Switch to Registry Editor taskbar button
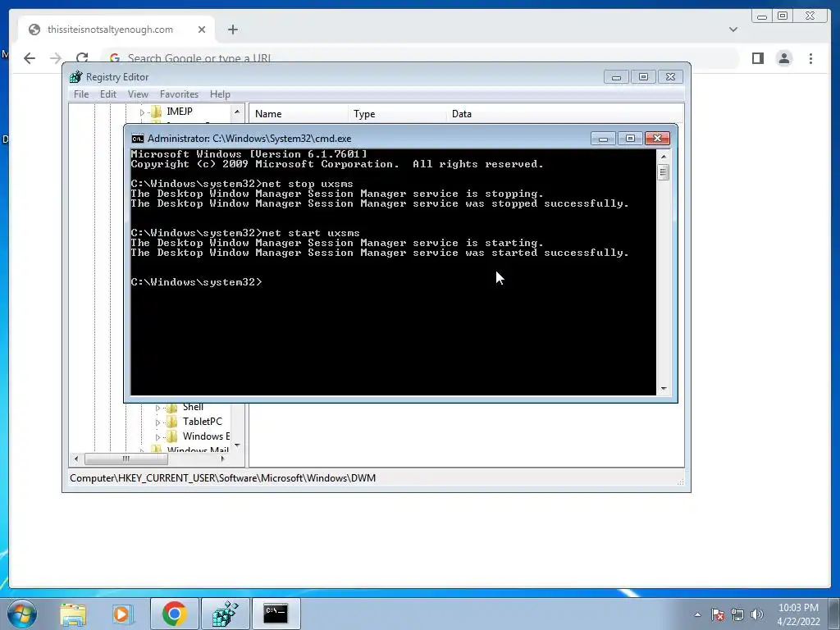Screen dimensions: 840x630 [225, 614]
